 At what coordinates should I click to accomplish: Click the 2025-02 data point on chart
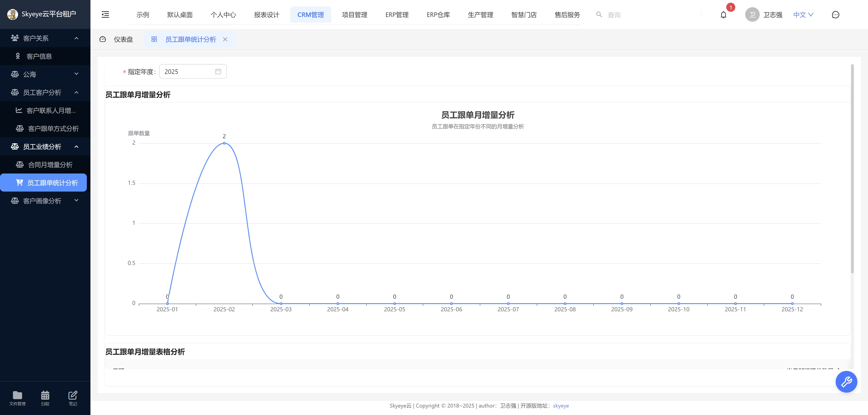point(224,143)
